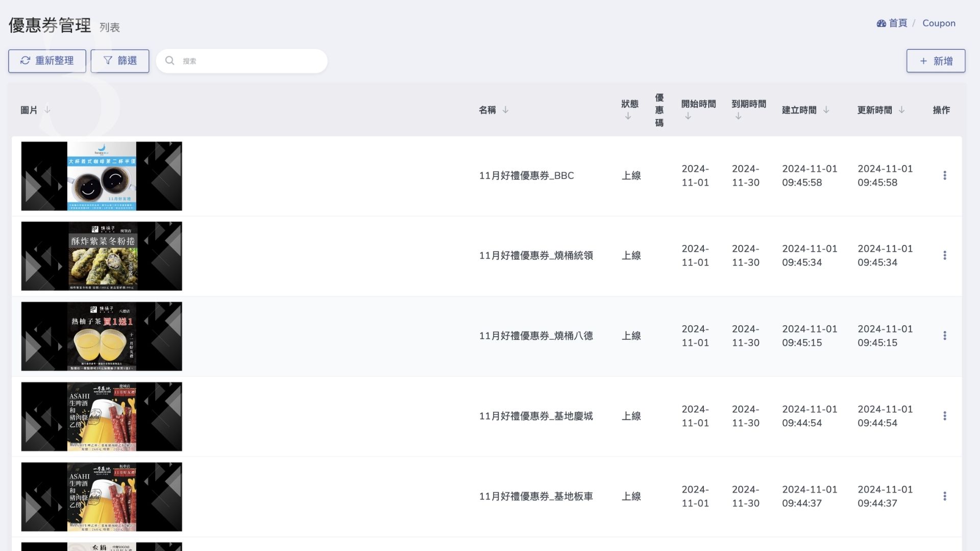Click the 重新整理 refresh button
Screen dimensions: 980x551
47,61
